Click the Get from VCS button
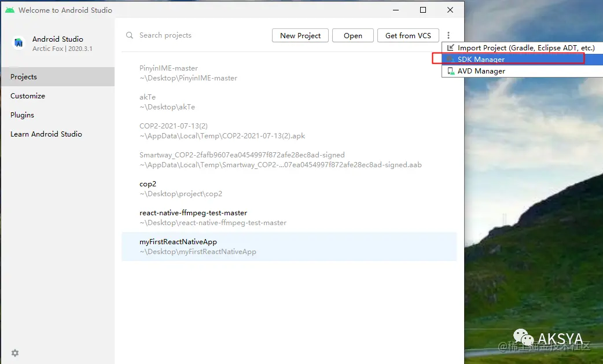The height and width of the screenshot is (364, 603). 408,35
